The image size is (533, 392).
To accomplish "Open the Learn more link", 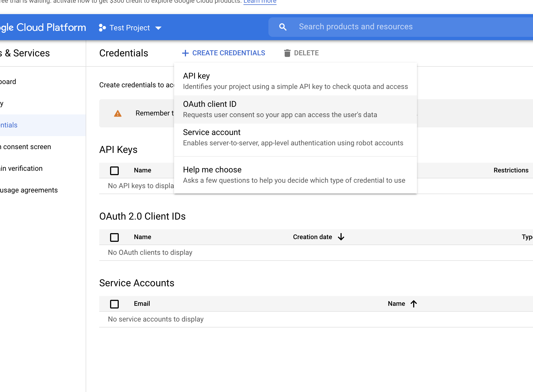I will click(260, 2).
